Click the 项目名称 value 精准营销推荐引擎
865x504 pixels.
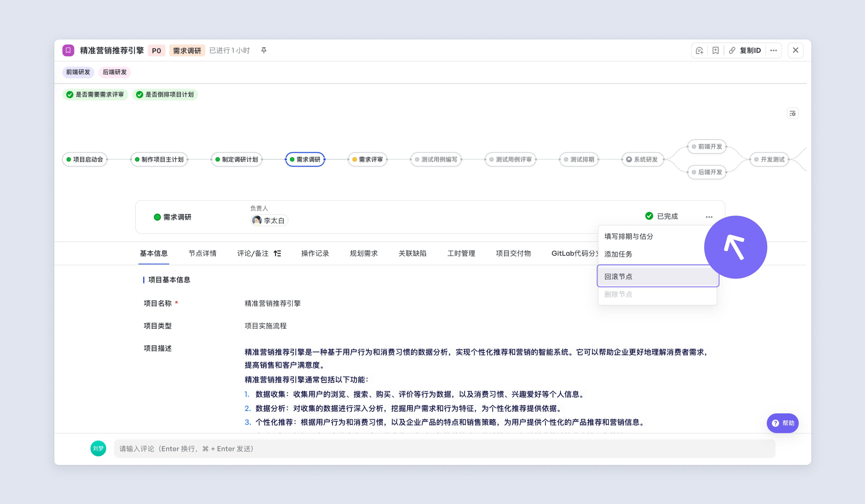(273, 303)
